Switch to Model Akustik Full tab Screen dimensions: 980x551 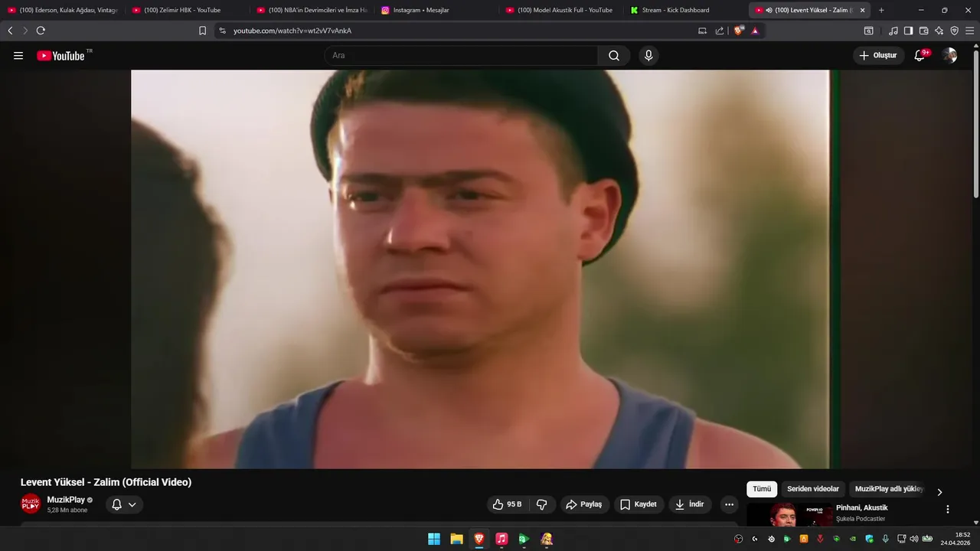coord(562,10)
